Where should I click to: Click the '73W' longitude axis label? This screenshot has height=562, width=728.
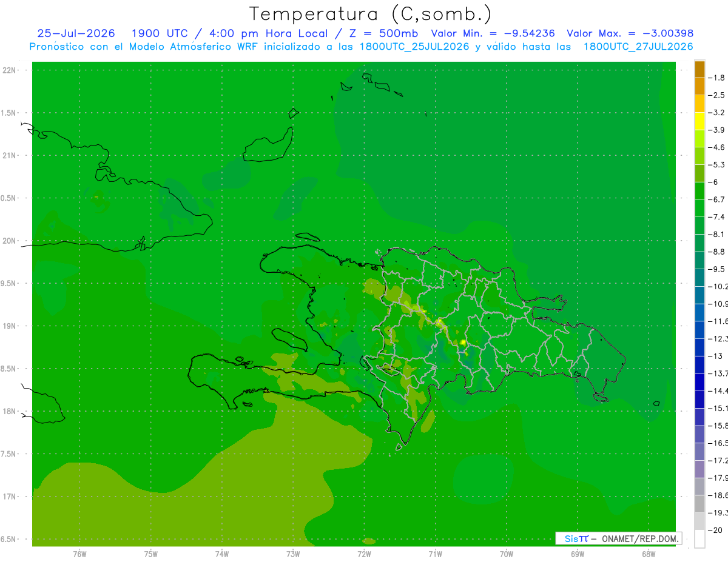coord(293,554)
